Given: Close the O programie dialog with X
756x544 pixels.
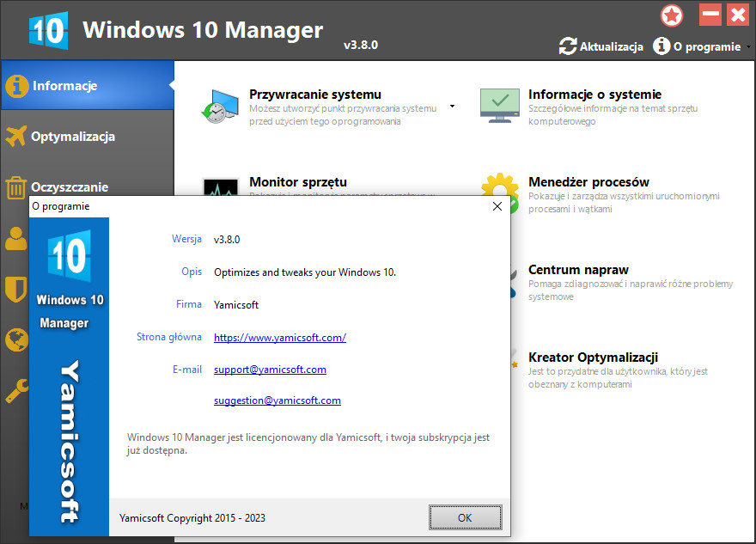Looking at the screenshot, I should [497, 206].
